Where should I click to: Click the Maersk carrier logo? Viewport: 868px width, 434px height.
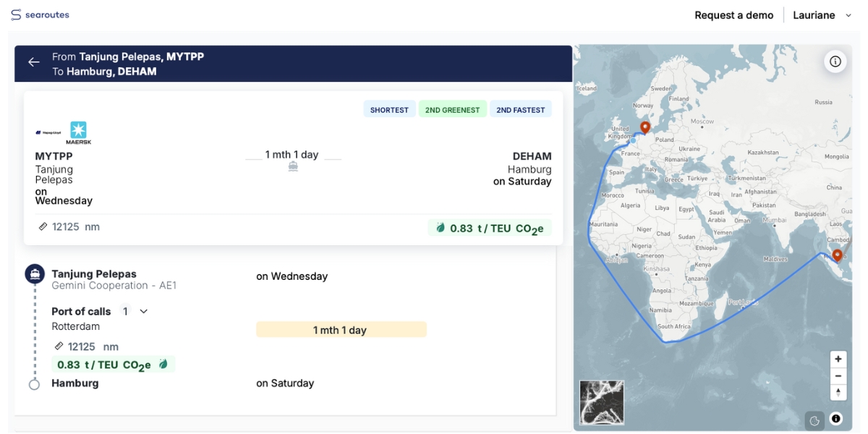78,132
